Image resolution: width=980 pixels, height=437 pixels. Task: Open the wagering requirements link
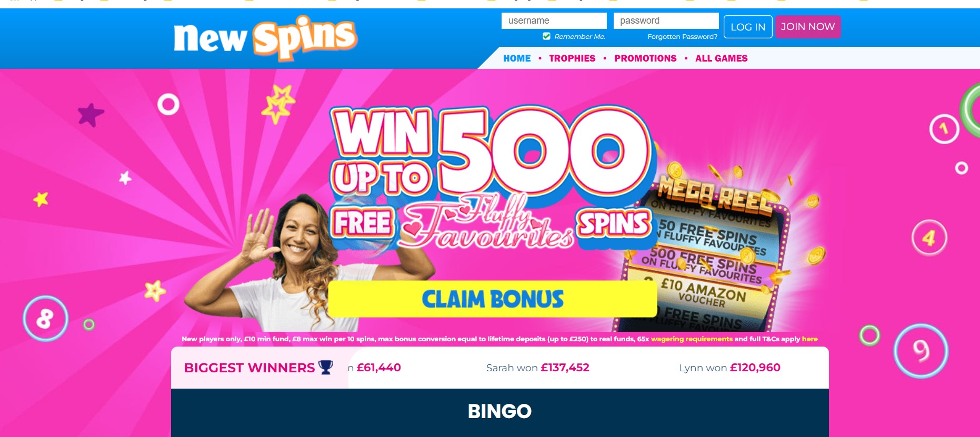pos(692,339)
